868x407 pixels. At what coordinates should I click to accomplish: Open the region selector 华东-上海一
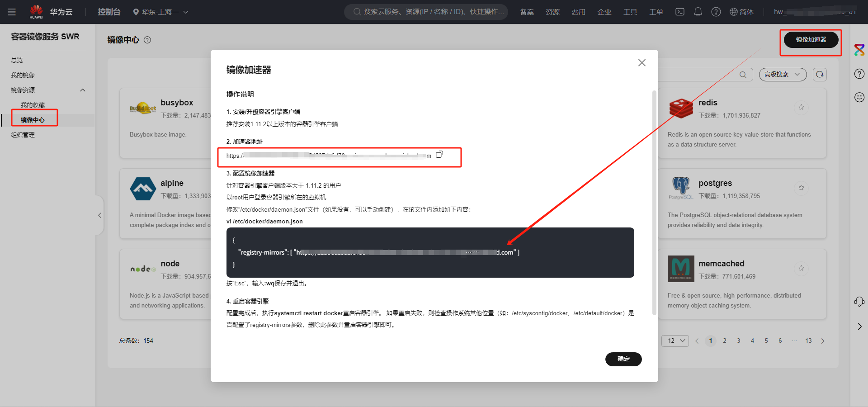pos(160,12)
